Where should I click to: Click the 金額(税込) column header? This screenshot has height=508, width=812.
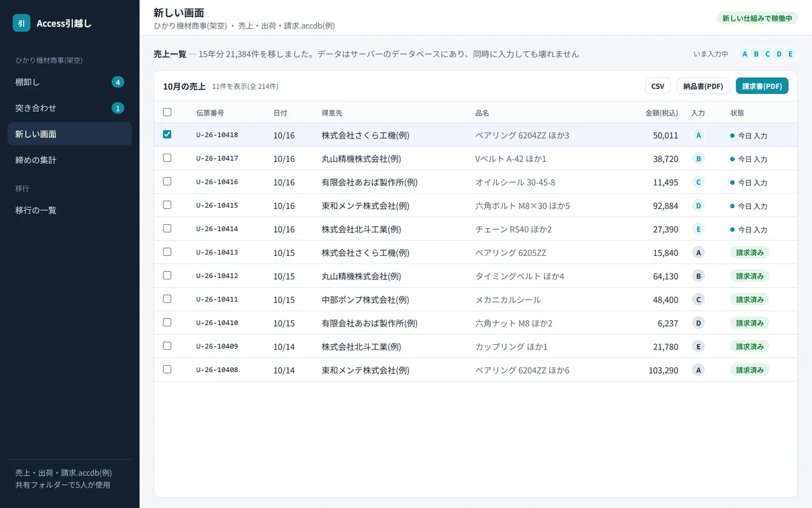tap(662, 113)
